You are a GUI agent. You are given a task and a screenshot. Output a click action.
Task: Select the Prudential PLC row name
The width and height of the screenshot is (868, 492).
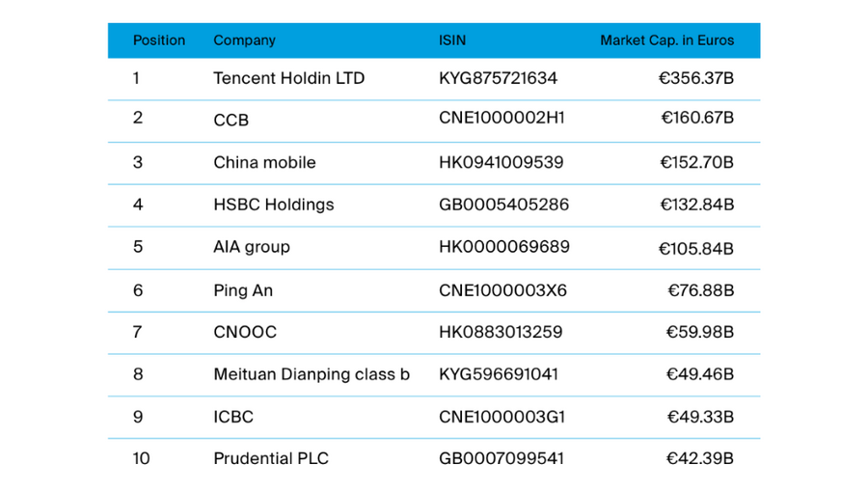(x=271, y=459)
